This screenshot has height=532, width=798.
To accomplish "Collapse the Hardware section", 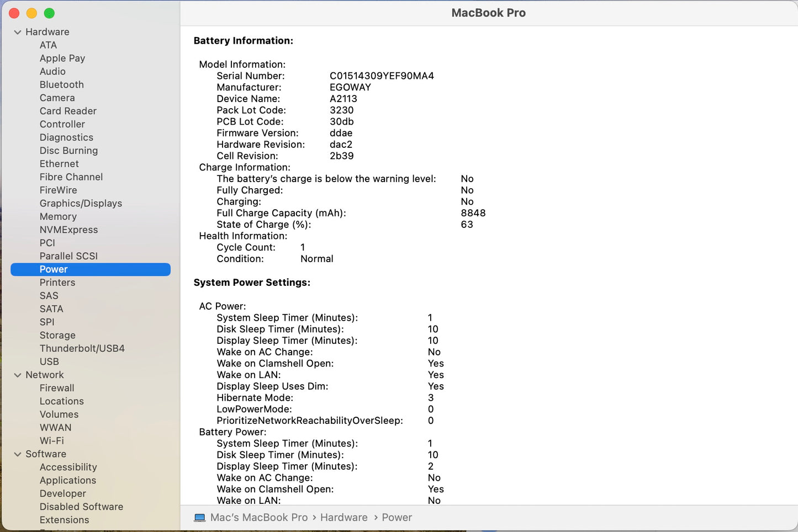I will (x=18, y=32).
